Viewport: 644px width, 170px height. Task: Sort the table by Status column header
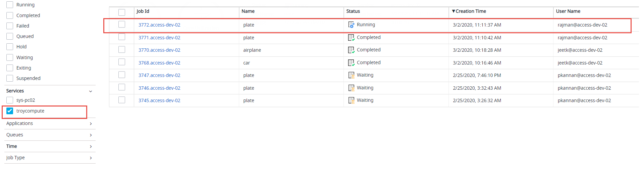tap(353, 11)
